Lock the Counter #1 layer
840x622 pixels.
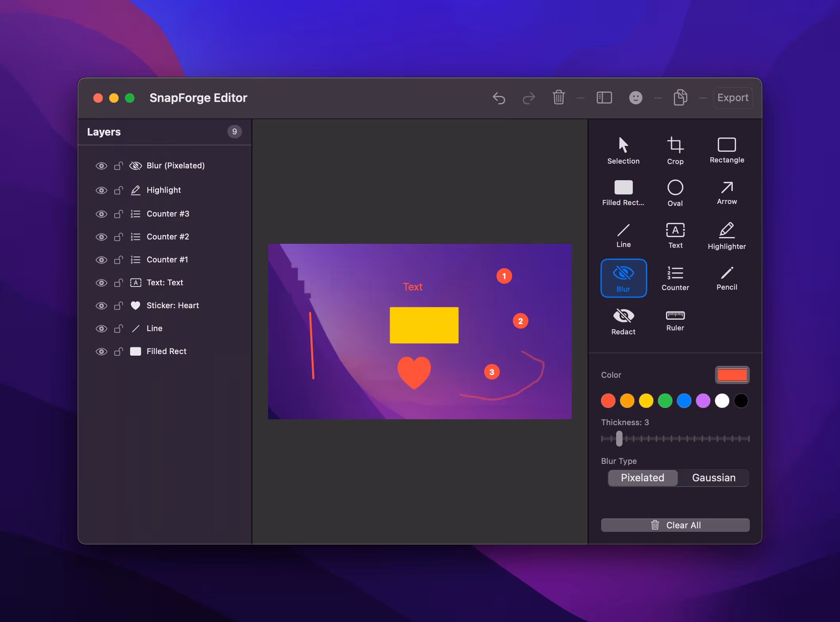coord(119,260)
